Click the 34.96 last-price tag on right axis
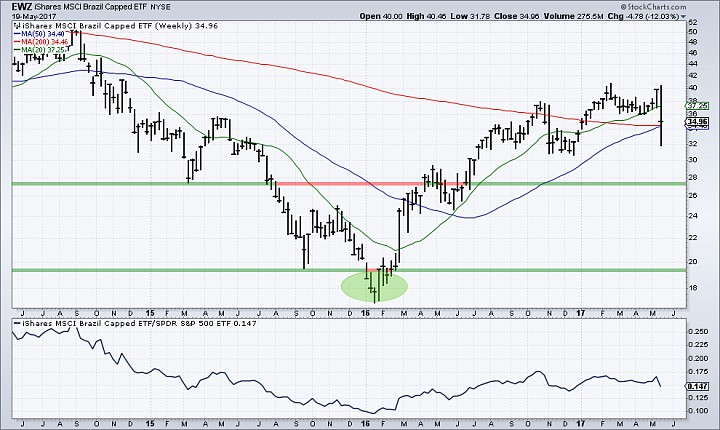This screenshot has height=430, width=720. coord(698,122)
